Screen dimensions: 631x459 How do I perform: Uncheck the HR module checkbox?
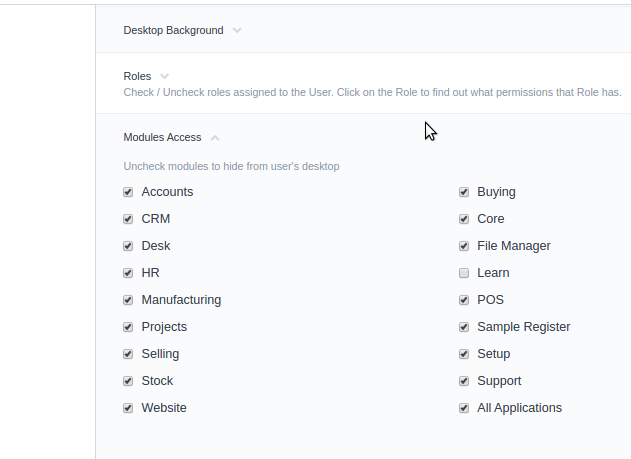click(128, 273)
